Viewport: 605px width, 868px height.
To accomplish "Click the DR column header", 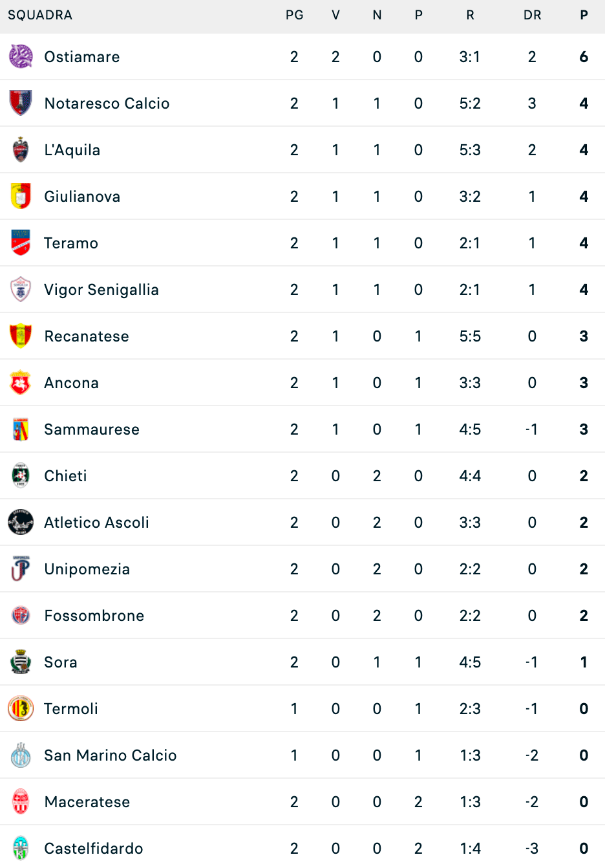I will point(533,15).
